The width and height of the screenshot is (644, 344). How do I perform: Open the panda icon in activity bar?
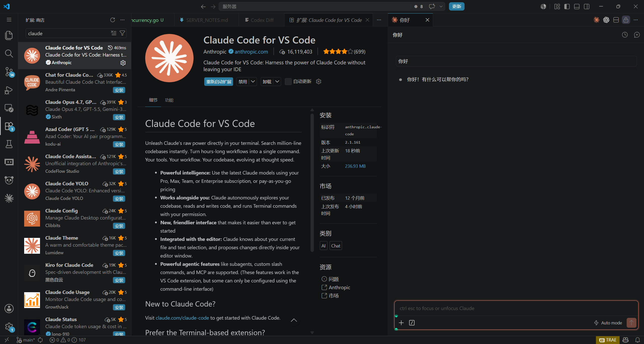pos(9,180)
